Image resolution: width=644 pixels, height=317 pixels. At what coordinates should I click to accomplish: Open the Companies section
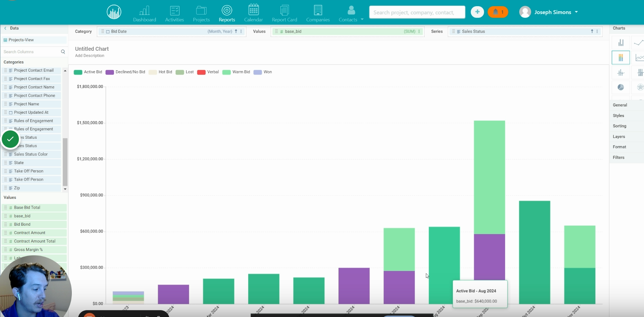point(318,14)
